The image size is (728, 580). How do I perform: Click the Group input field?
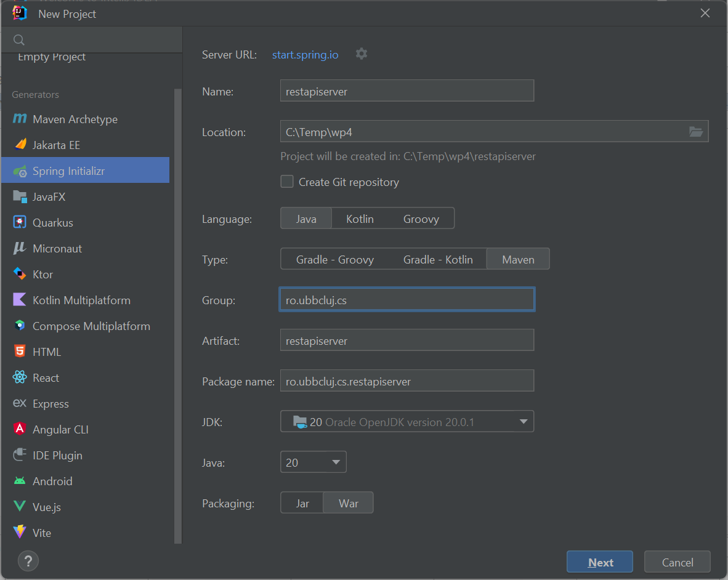407,300
